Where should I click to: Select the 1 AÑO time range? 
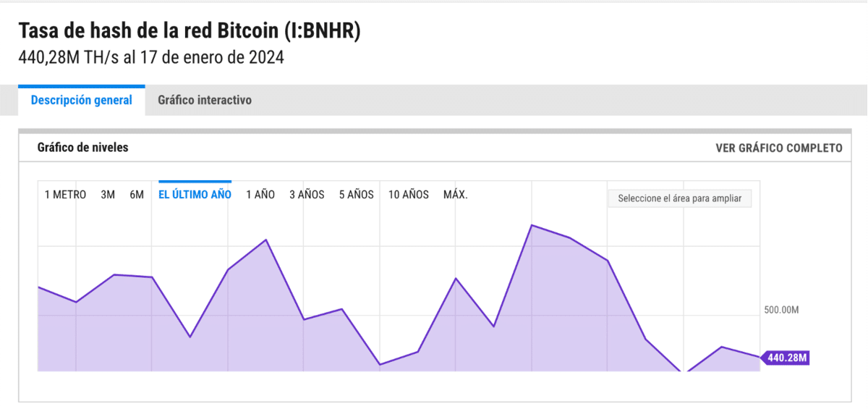[x=260, y=195]
